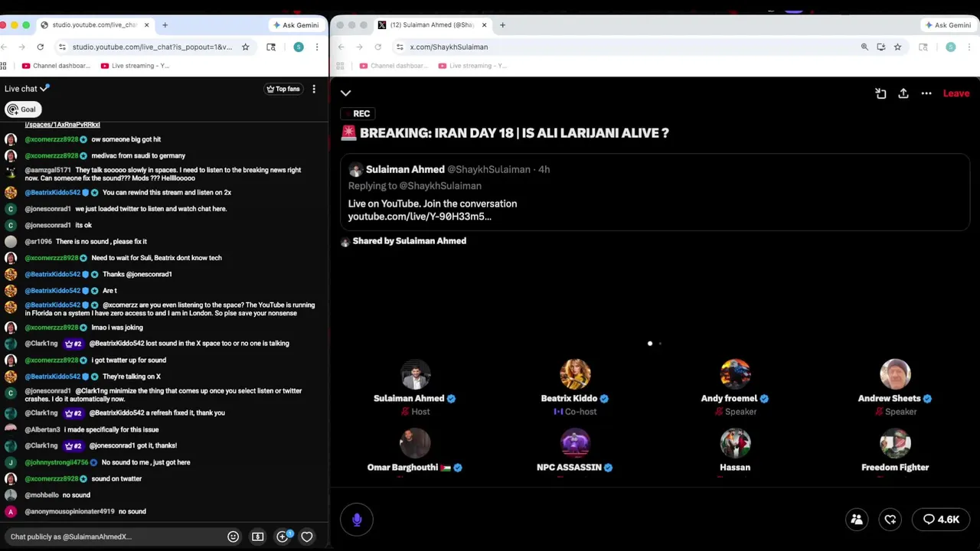Select the studio.youtube.com/live_chat tab

[x=93, y=25]
